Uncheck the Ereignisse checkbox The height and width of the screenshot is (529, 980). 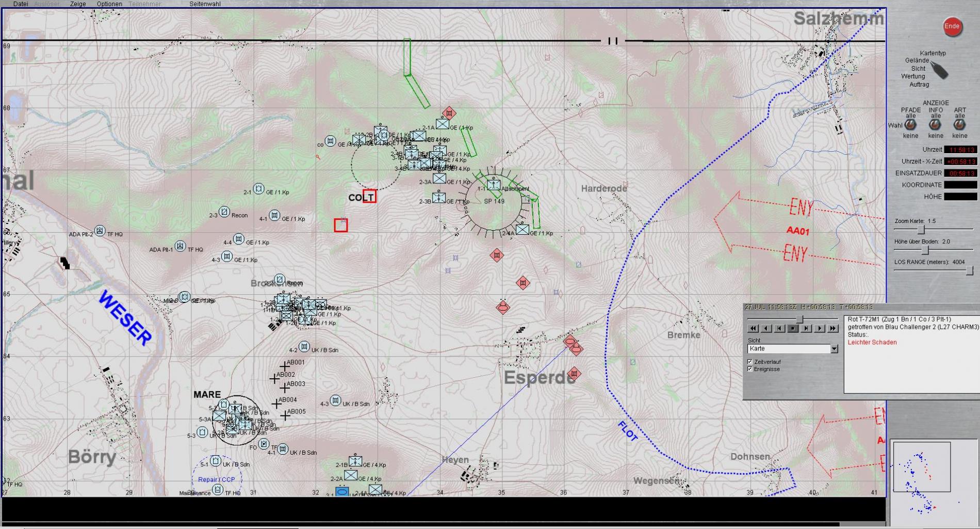pos(750,369)
